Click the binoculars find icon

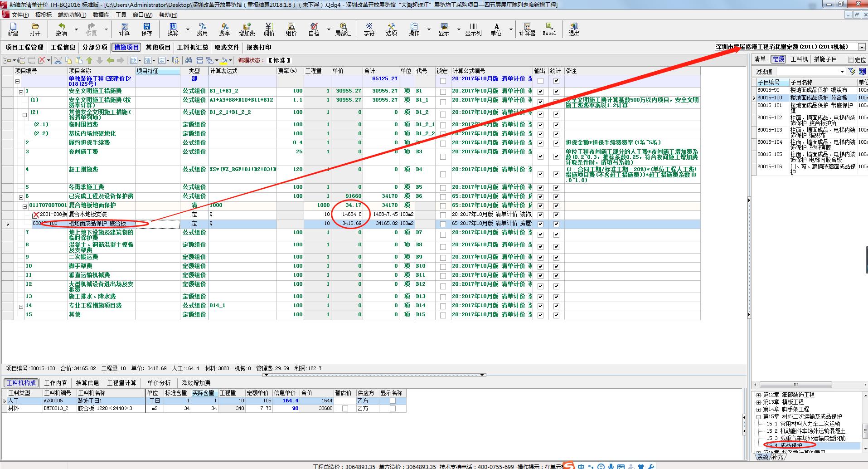pos(189,60)
